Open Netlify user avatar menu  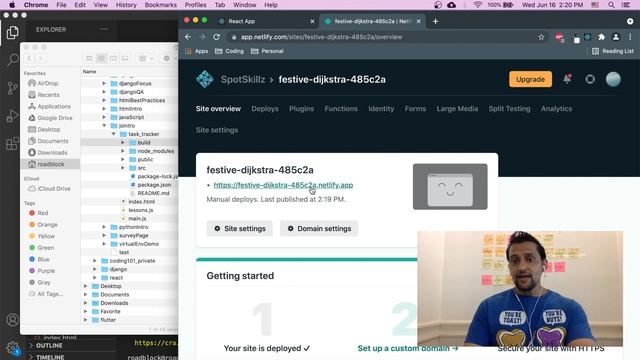[613, 79]
